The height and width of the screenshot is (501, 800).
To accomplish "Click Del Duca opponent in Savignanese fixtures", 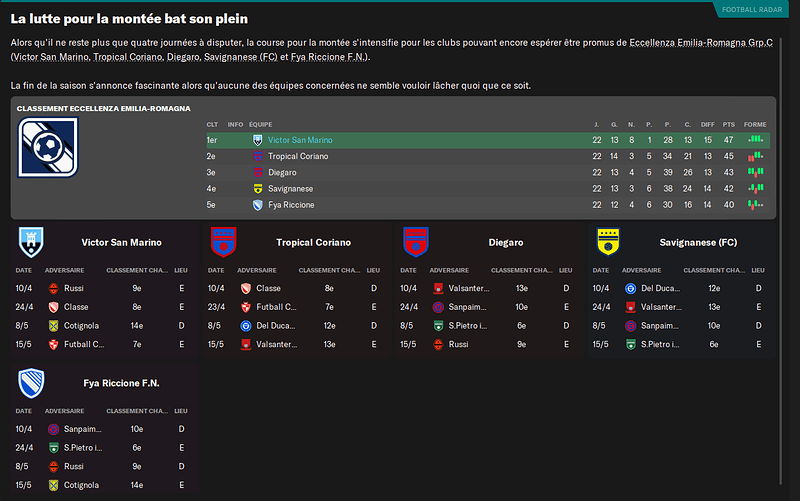I will pos(660,289).
